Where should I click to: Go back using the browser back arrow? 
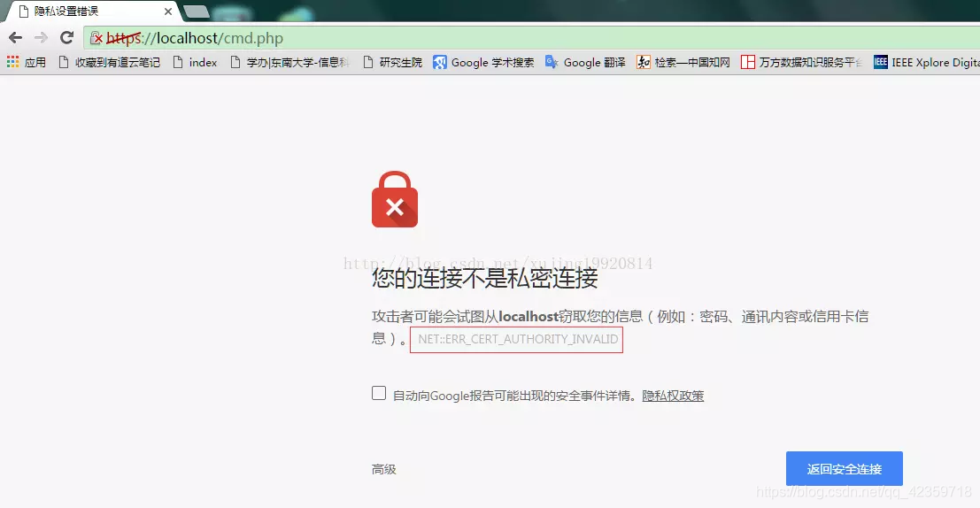16,38
